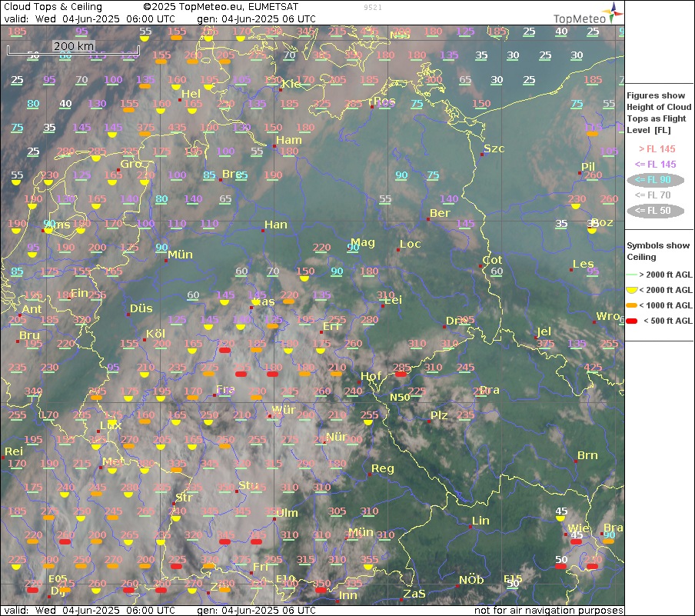Viewport: 695px width, 616px height.
Task: Click the 'Ulm' city label on map
Action: pos(287,513)
